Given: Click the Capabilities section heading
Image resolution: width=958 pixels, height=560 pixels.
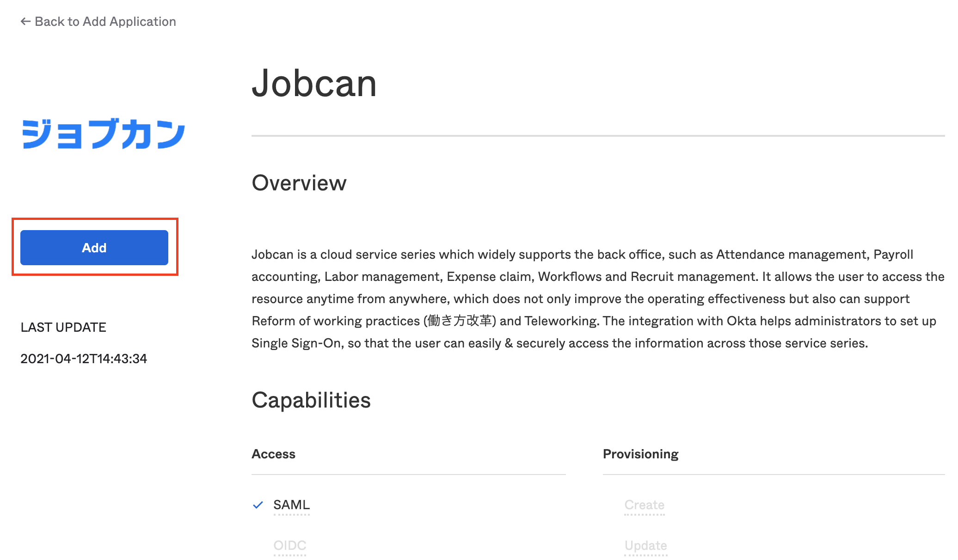Looking at the screenshot, I should [311, 400].
